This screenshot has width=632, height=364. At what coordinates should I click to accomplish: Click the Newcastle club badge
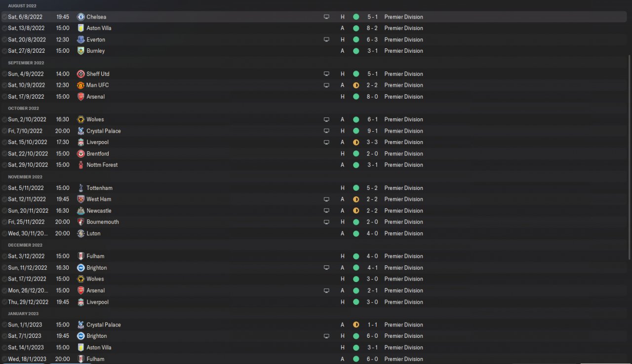81,211
